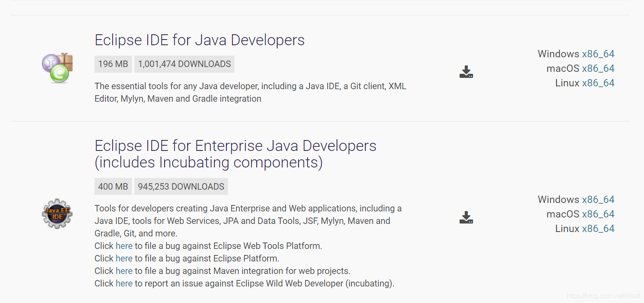Click the 1,001,474 DOWNLOADS badge
This screenshot has height=303, width=644.
pos(184,64)
